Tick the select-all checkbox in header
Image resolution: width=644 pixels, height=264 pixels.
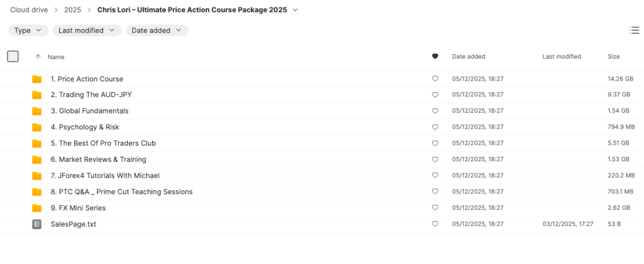[x=13, y=57]
